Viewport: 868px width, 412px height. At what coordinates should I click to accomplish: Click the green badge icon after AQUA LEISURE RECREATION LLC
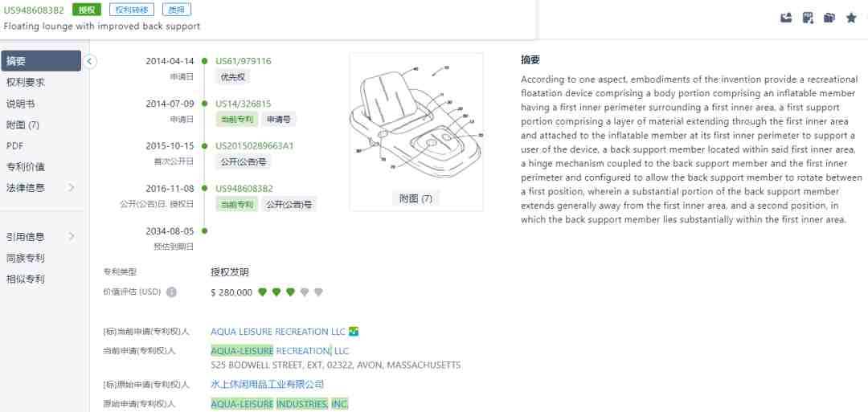pos(354,332)
